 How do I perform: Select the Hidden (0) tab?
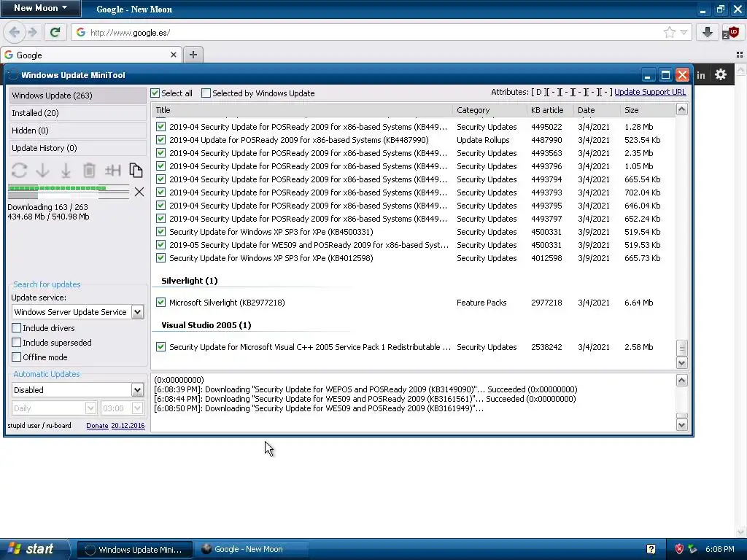pos(77,131)
